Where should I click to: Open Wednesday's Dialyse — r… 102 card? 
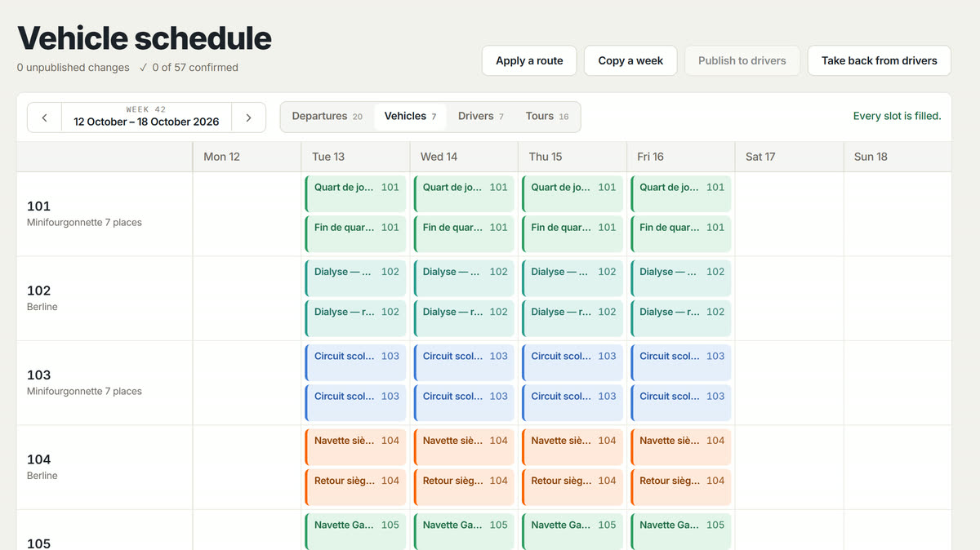click(464, 318)
